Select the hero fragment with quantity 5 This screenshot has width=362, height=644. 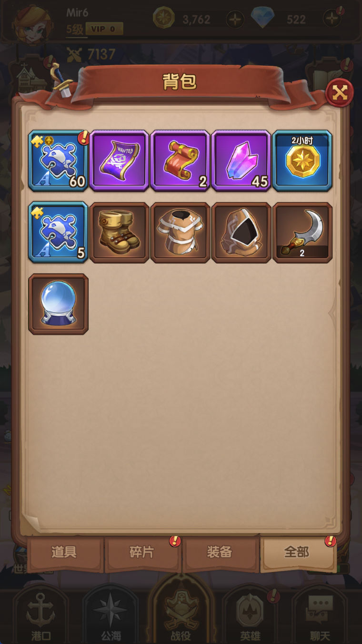[59, 232]
